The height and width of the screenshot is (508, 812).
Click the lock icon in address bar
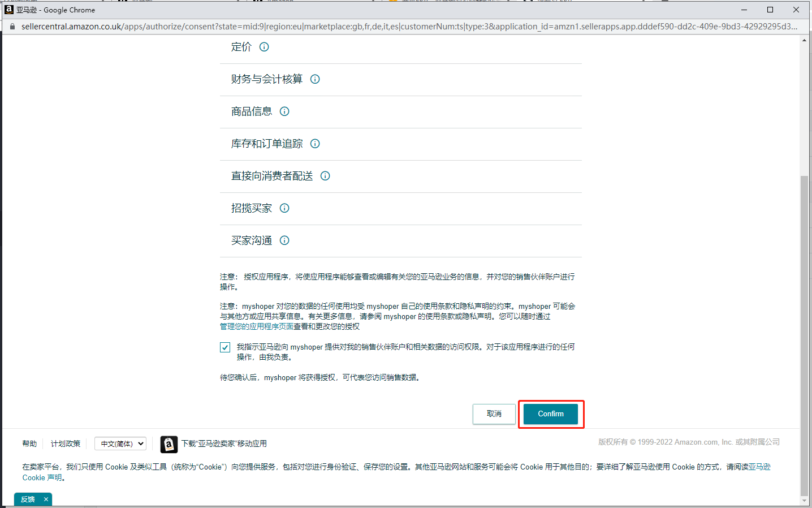tap(12, 27)
